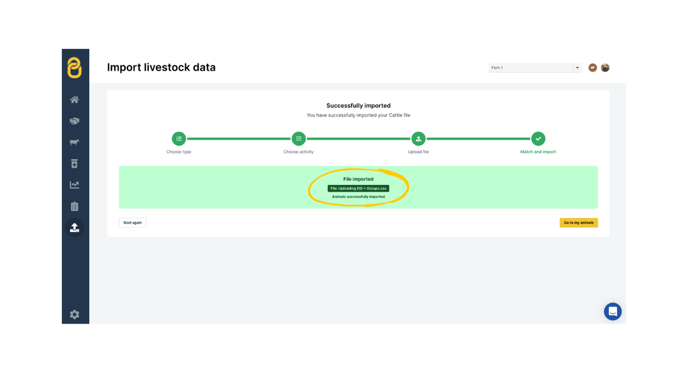Screen dimensions: 688x387
Task: Click the yellow app logo
Action: [x=75, y=68]
